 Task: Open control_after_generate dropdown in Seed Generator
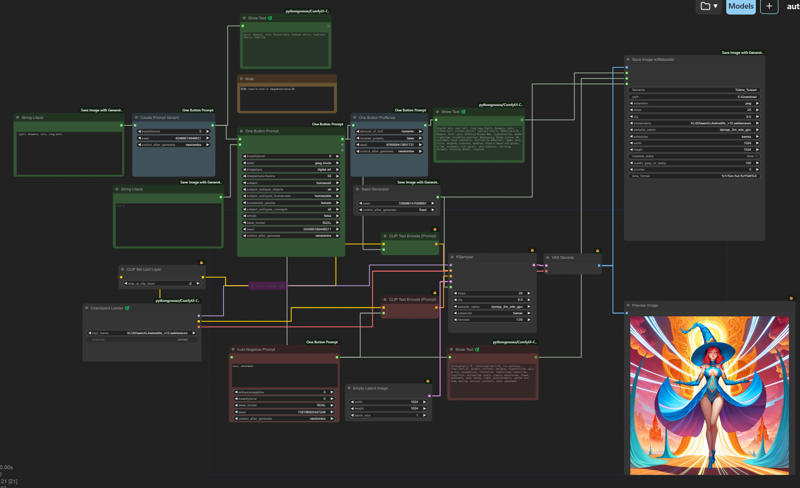click(397, 210)
